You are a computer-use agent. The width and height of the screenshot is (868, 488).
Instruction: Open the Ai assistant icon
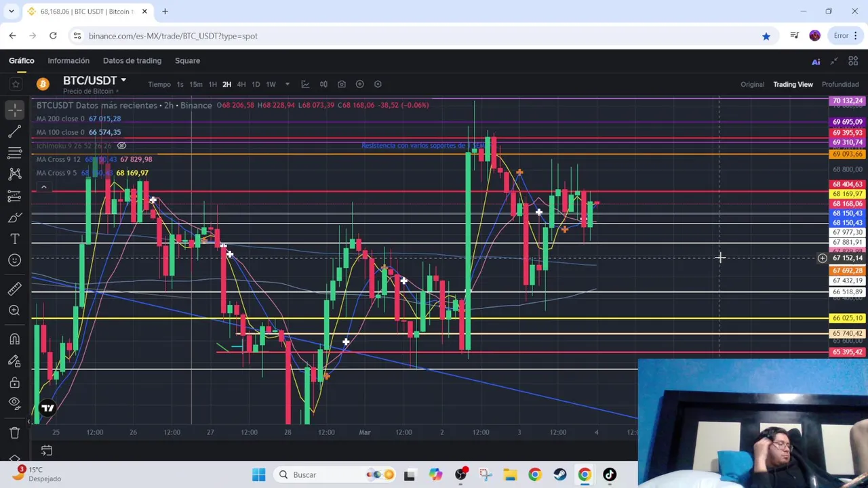pos(816,61)
